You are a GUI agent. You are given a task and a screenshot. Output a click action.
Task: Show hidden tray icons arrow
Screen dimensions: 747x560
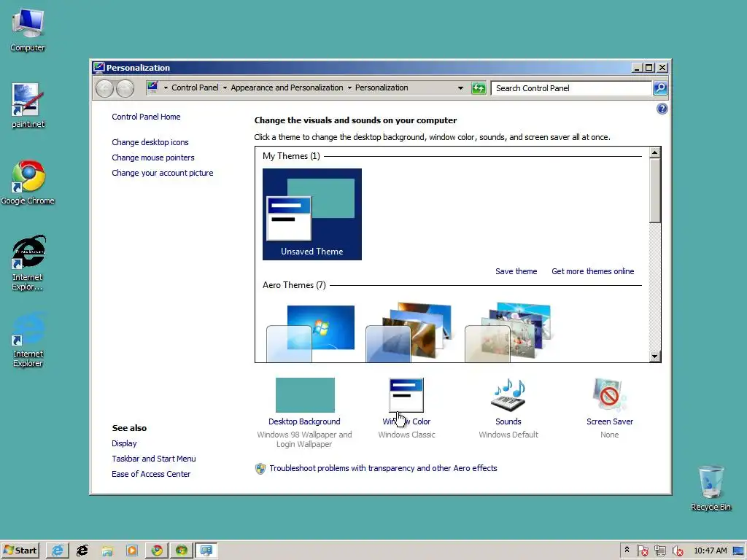627,550
